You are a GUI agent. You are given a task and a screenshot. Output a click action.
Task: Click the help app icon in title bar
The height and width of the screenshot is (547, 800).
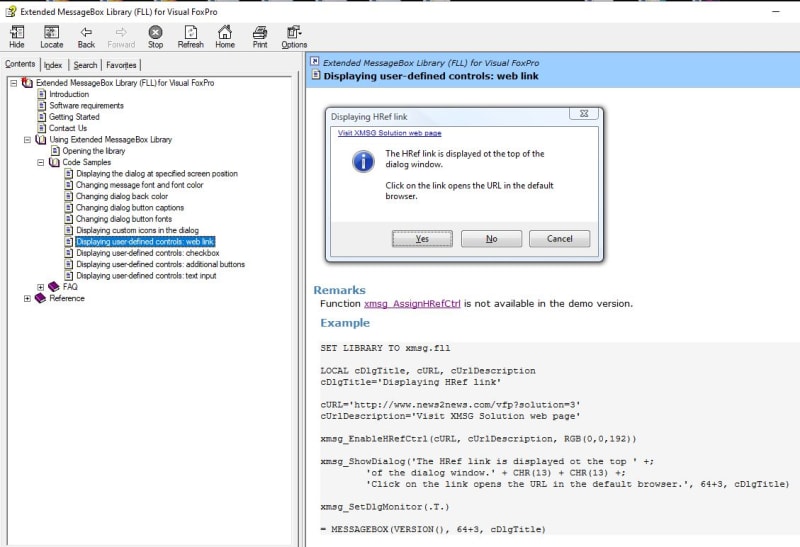point(10,11)
